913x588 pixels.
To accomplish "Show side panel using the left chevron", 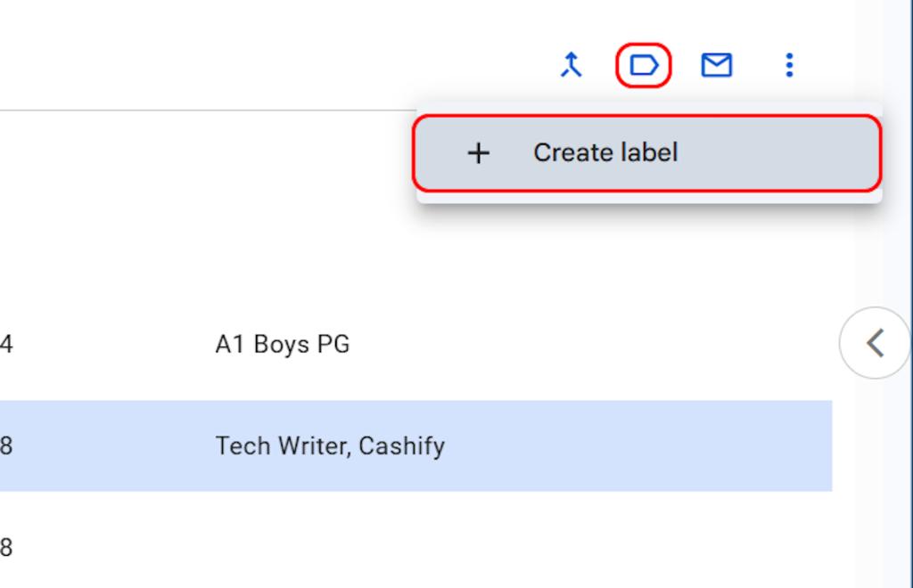I will click(875, 343).
